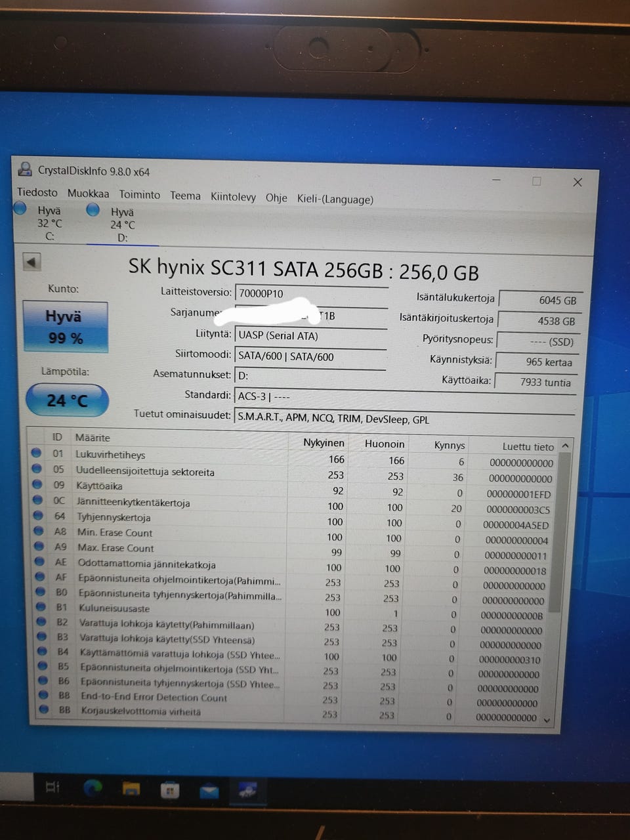The width and height of the screenshot is (630, 840).
Task: Sort by the Huonoin column header
Action: click(x=385, y=444)
